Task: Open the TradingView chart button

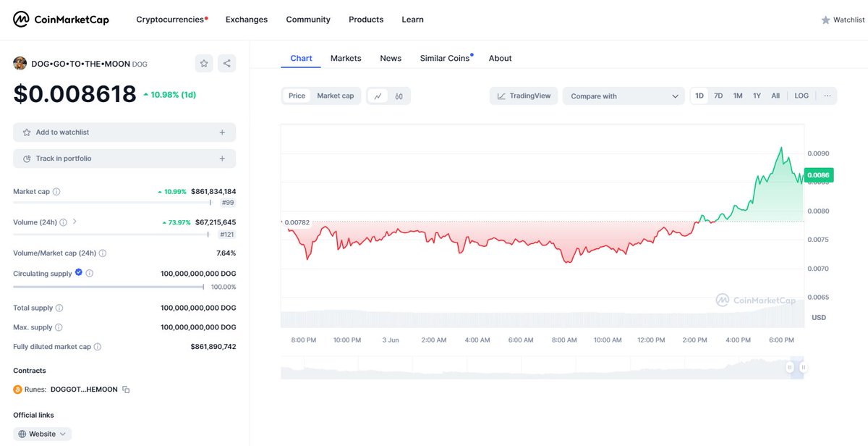Action: coord(524,96)
